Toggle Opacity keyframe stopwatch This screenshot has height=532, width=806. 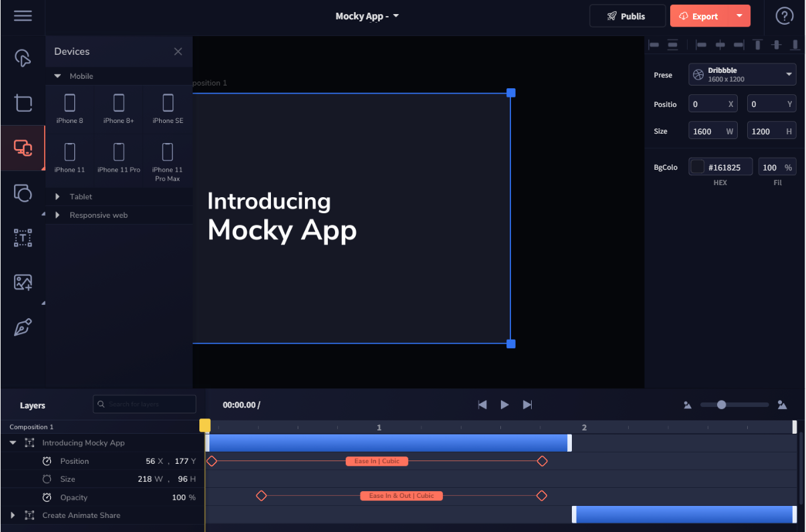[x=47, y=497]
